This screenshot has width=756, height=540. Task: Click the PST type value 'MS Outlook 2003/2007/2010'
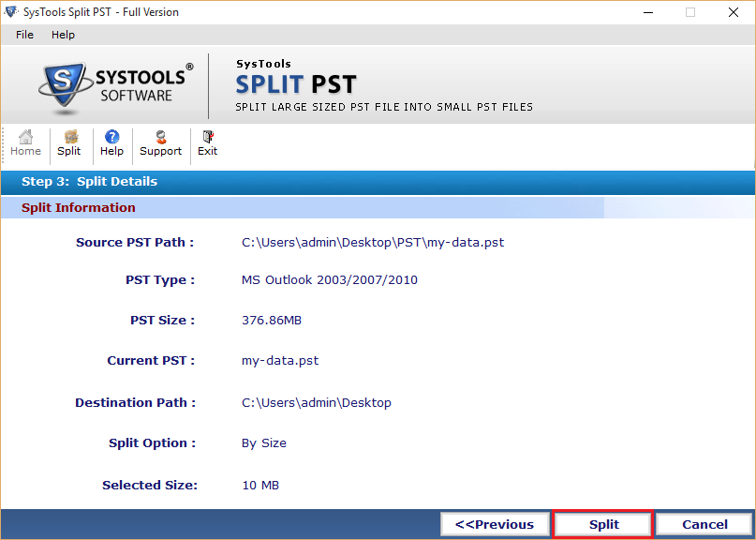(330, 280)
